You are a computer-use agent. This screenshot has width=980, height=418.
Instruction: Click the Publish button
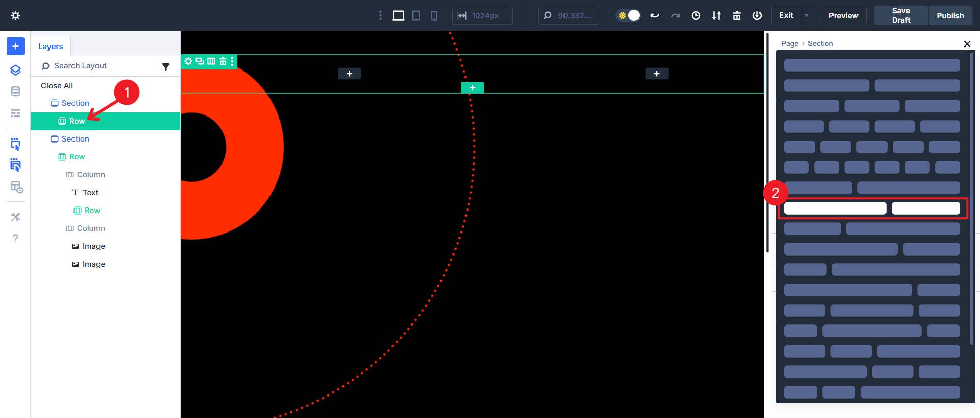950,15
